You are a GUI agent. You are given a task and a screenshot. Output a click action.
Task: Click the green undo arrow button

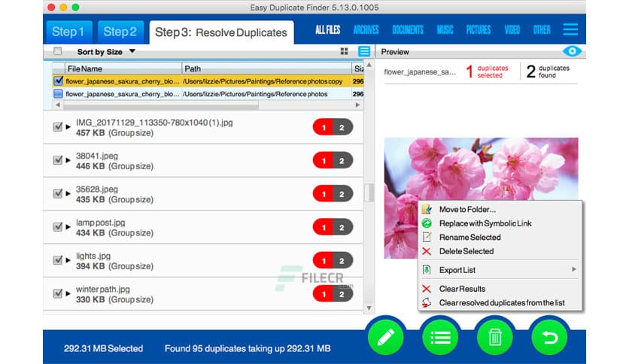click(549, 338)
